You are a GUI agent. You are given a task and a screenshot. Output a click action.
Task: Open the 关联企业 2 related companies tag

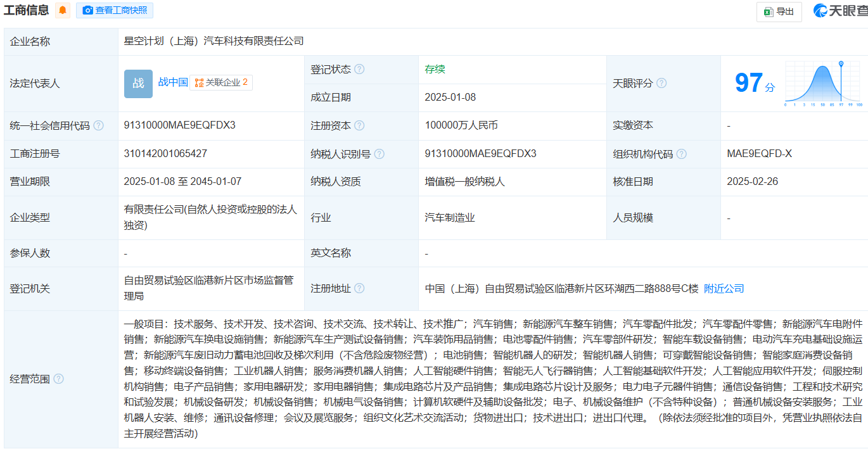point(221,82)
